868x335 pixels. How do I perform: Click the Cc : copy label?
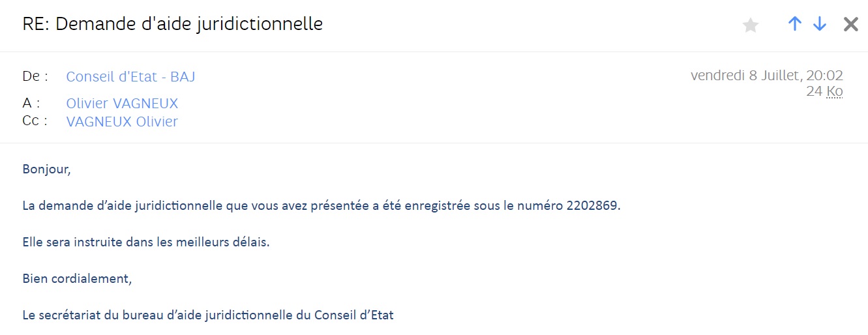(35, 122)
